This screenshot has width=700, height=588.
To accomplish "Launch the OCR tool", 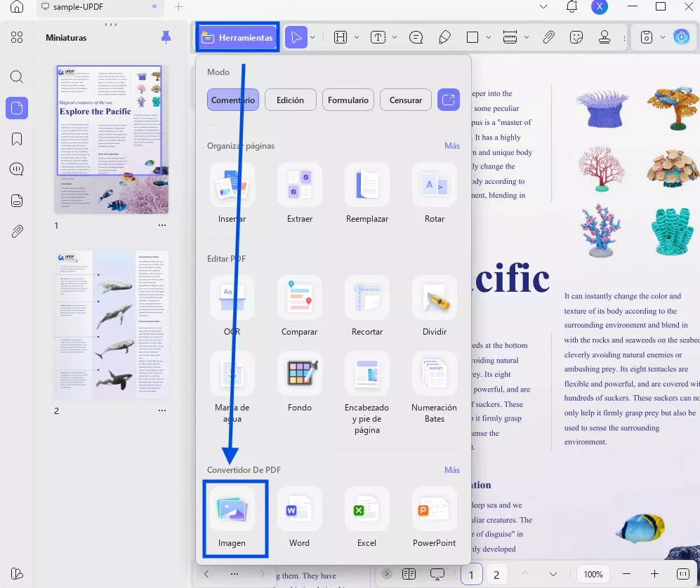I will (x=232, y=306).
